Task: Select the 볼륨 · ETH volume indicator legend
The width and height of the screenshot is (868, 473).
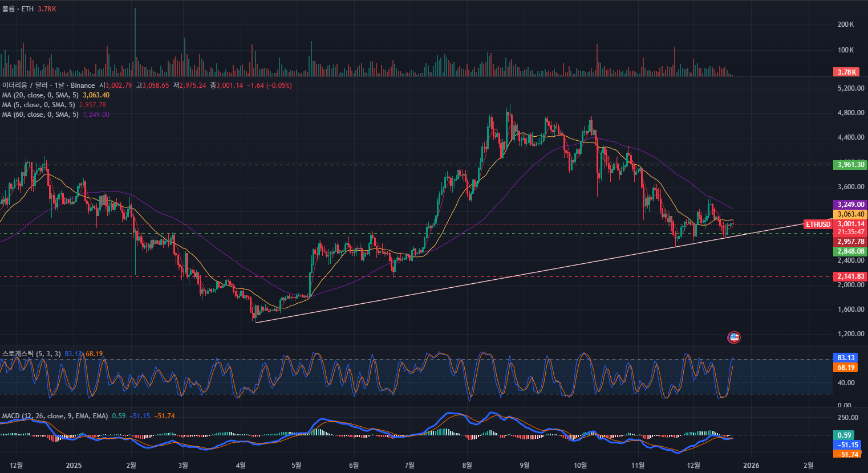Action: point(18,9)
